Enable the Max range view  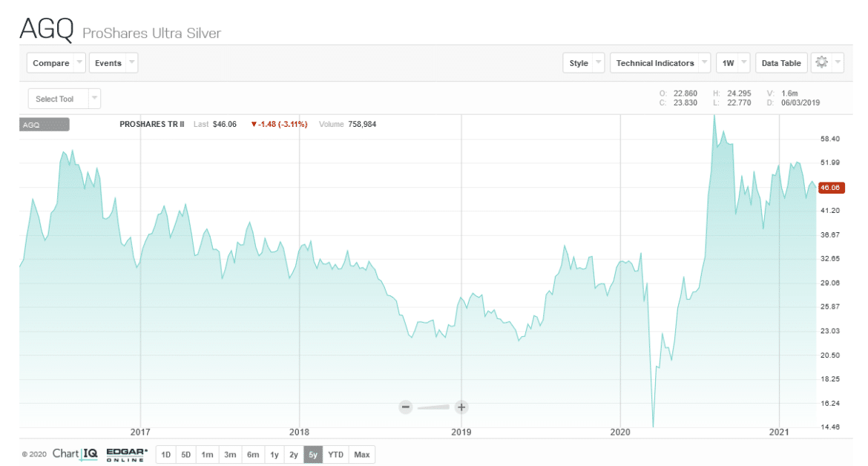pos(361,453)
